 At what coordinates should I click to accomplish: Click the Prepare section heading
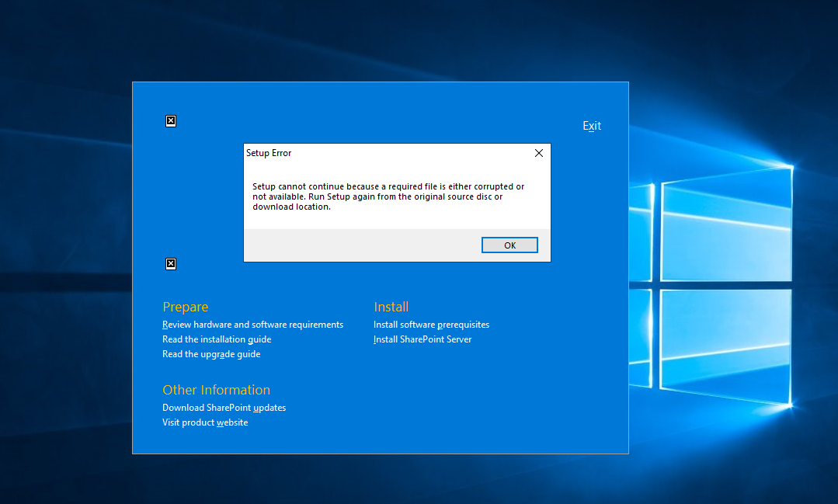pos(185,307)
